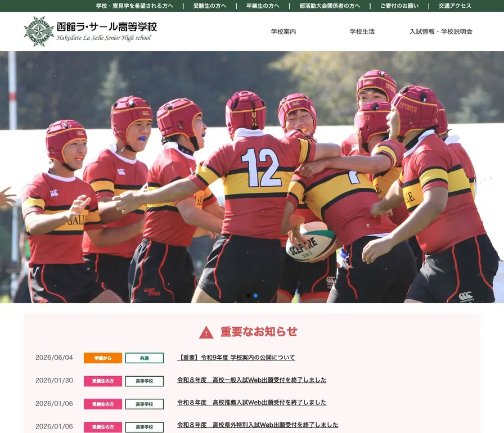
Task: Click the date 2026/01/30
Action: [54, 380]
